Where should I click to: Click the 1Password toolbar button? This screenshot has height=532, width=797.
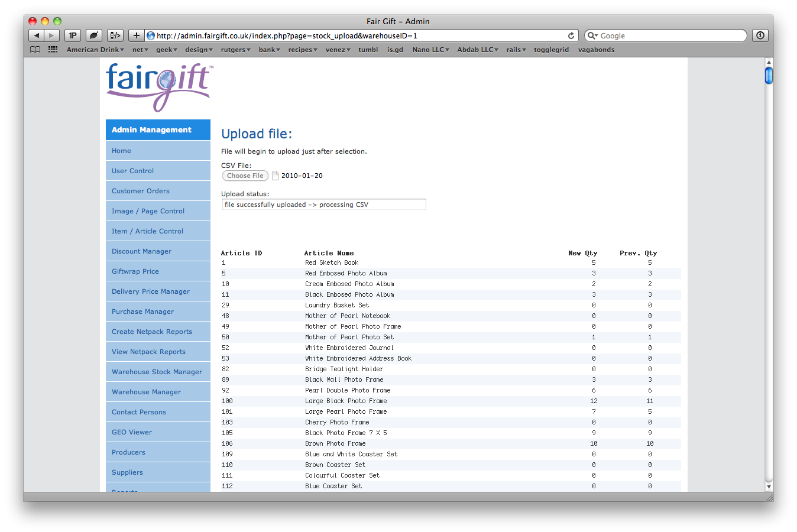click(73, 35)
